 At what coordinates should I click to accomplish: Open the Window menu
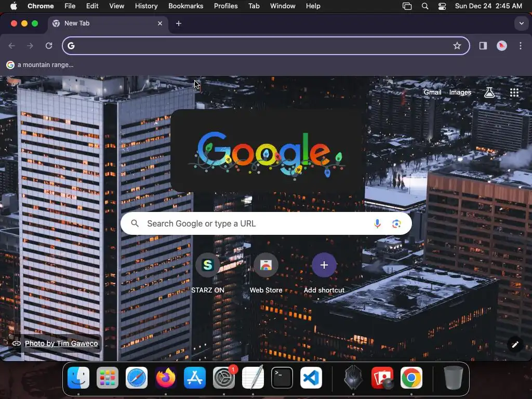point(283,6)
